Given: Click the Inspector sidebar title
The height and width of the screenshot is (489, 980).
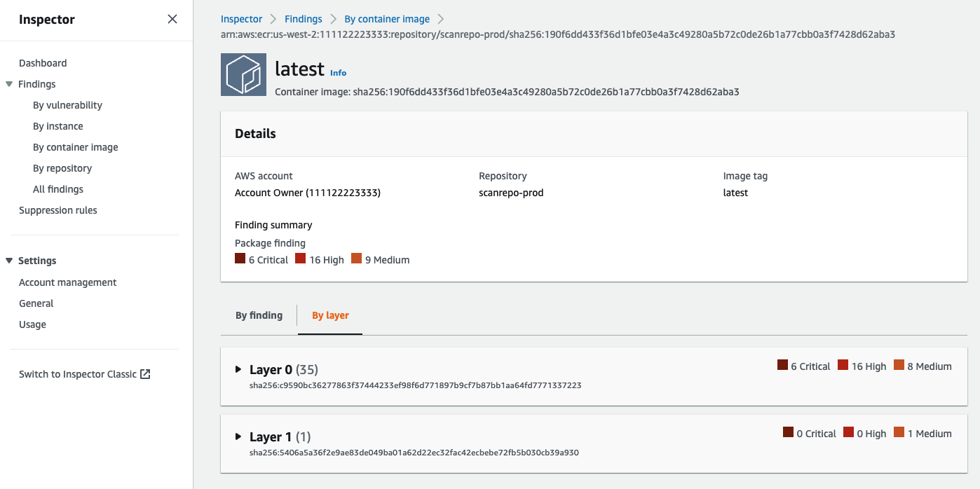Looking at the screenshot, I should [x=47, y=20].
